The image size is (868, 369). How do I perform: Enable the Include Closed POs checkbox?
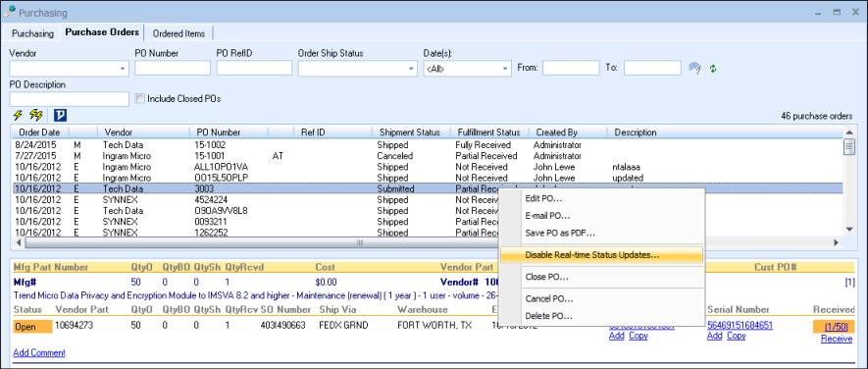[x=140, y=99]
